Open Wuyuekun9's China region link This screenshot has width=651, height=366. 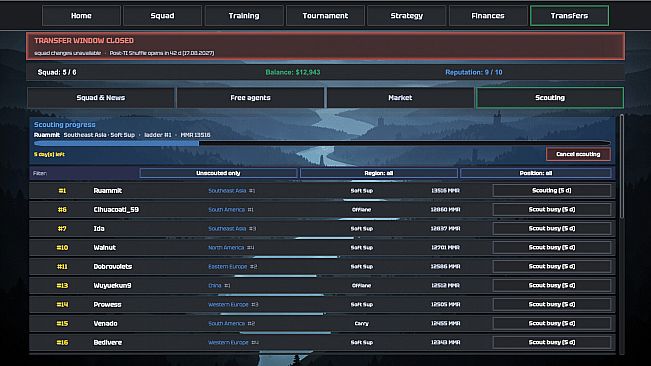[x=215, y=285]
